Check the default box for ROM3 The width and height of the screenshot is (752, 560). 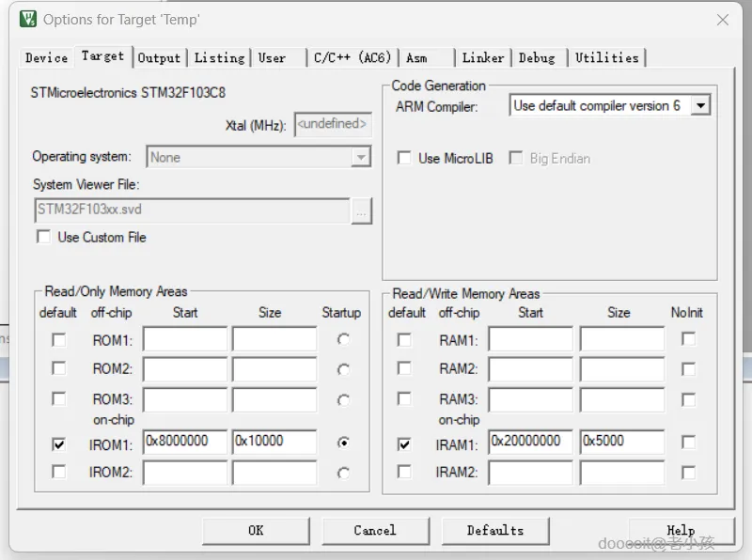pos(59,398)
